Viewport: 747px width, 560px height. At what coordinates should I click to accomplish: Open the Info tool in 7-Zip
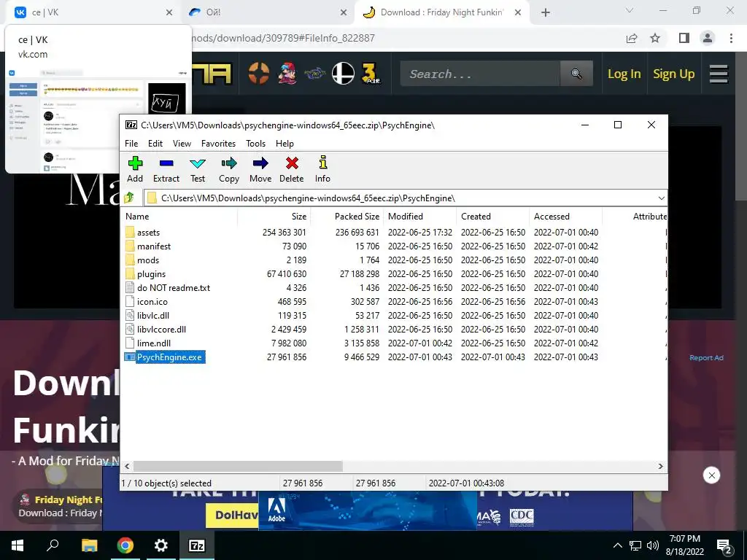tap(322, 169)
